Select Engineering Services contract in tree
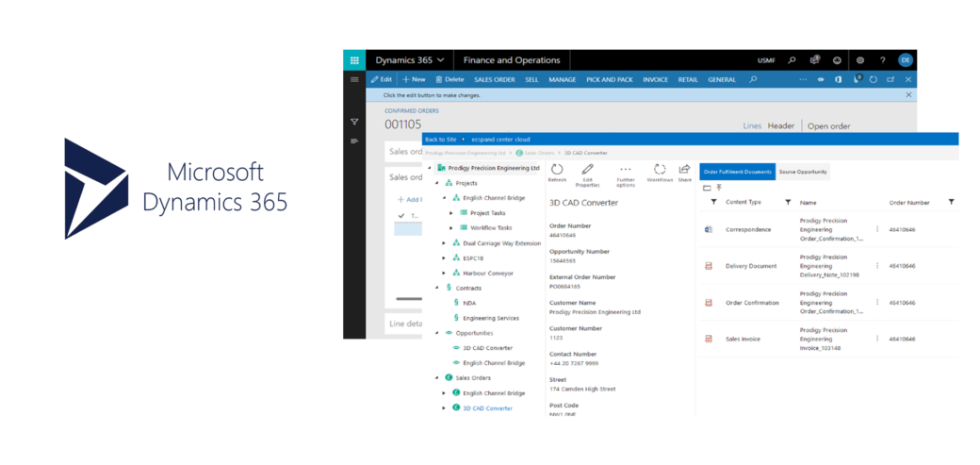Screen dimensions: 980x465 491,318
